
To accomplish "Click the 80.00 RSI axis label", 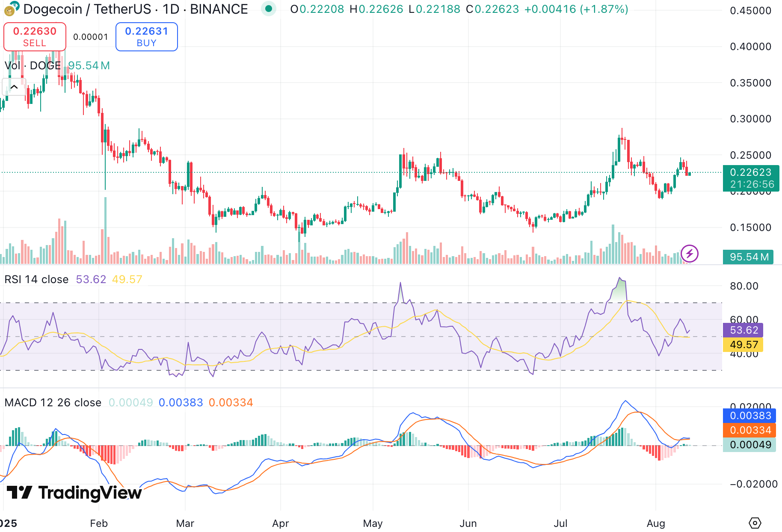I will 744,286.
